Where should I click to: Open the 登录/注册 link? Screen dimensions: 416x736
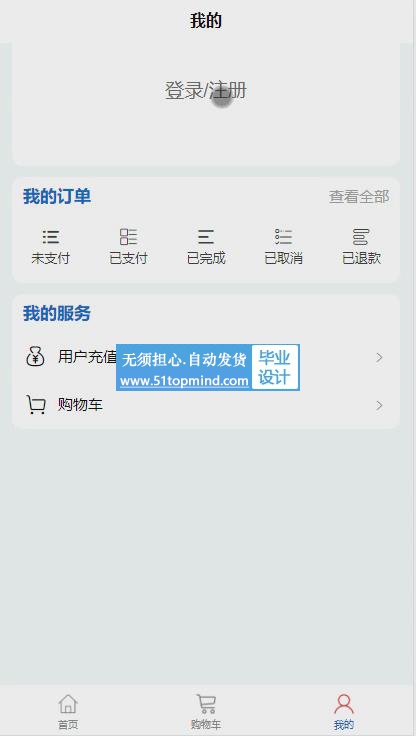coord(206,91)
